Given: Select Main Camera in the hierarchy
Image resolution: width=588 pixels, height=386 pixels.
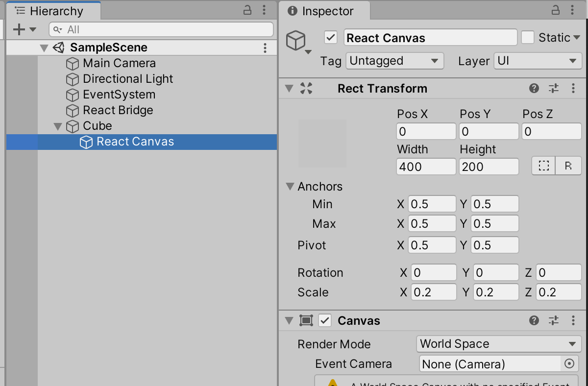Looking at the screenshot, I should [x=119, y=63].
